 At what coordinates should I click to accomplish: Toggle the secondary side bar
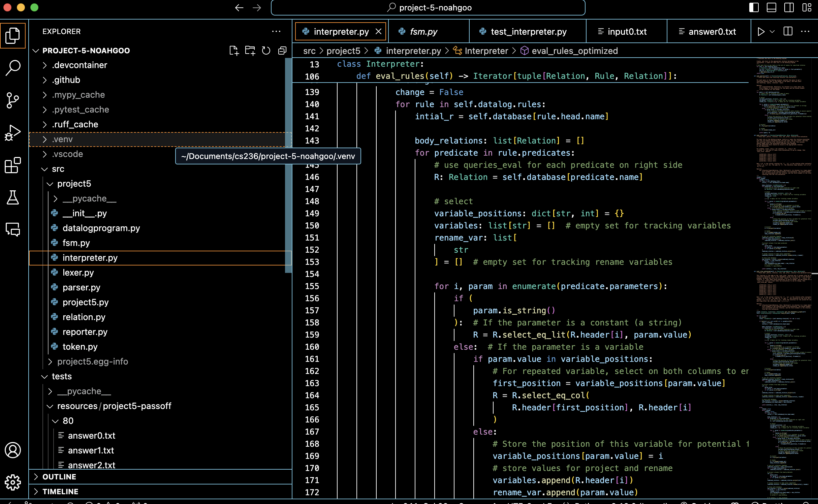[x=789, y=7]
